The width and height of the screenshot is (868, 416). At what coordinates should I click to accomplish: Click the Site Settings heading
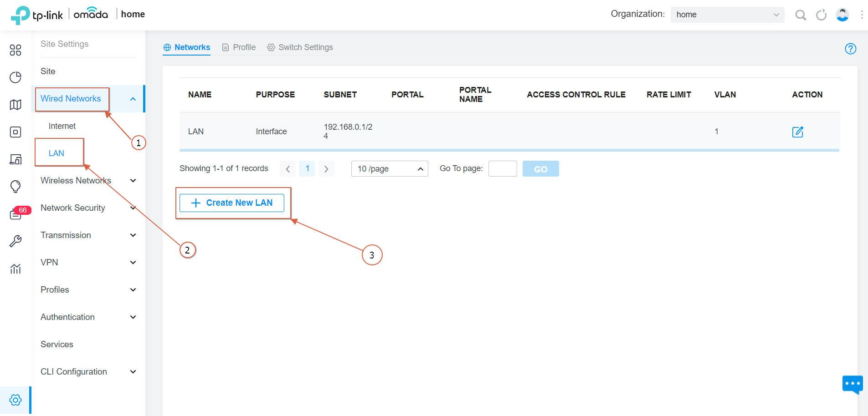[x=65, y=44]
